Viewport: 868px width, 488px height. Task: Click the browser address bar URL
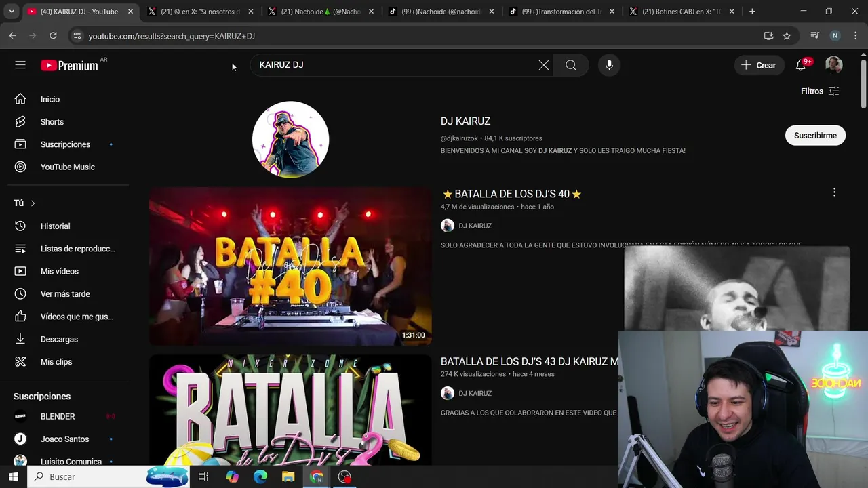point(172,36)
